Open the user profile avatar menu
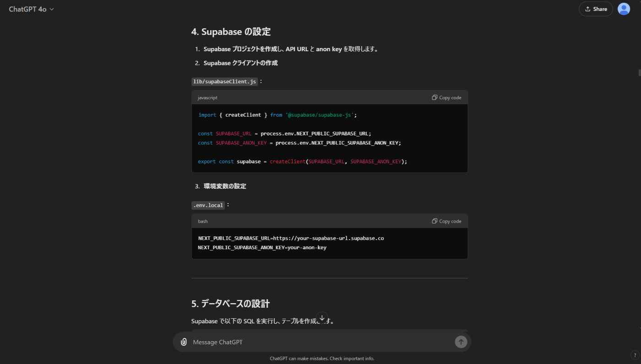The height and width of the screenshot is (364, 641). tap(624, 9)
